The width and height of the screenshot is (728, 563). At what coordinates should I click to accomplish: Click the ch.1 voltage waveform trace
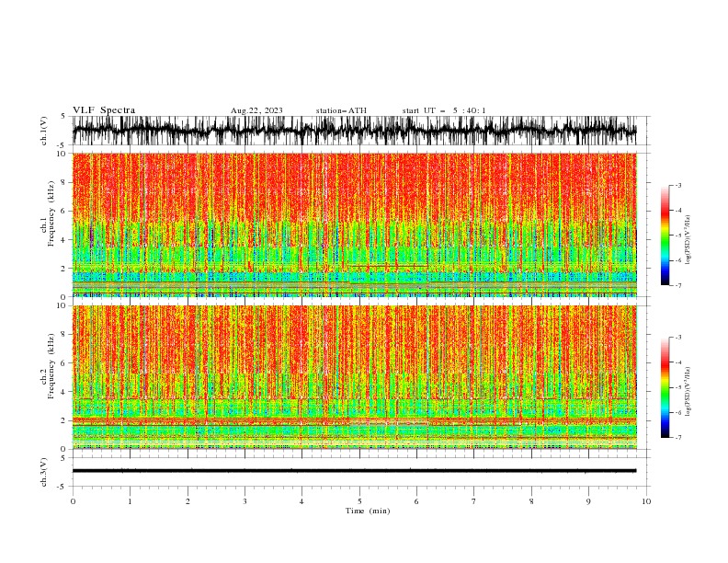354,131
